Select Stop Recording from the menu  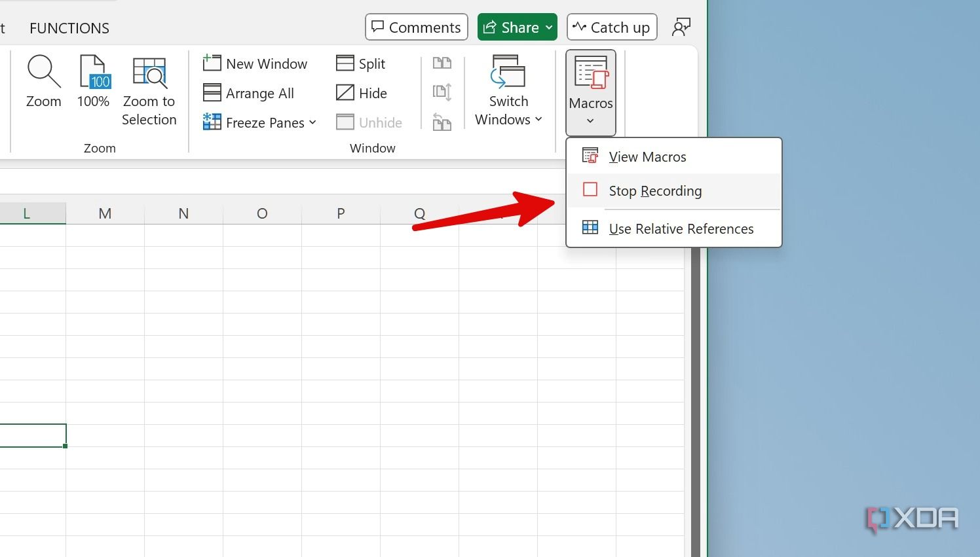(x=655, y=190)
